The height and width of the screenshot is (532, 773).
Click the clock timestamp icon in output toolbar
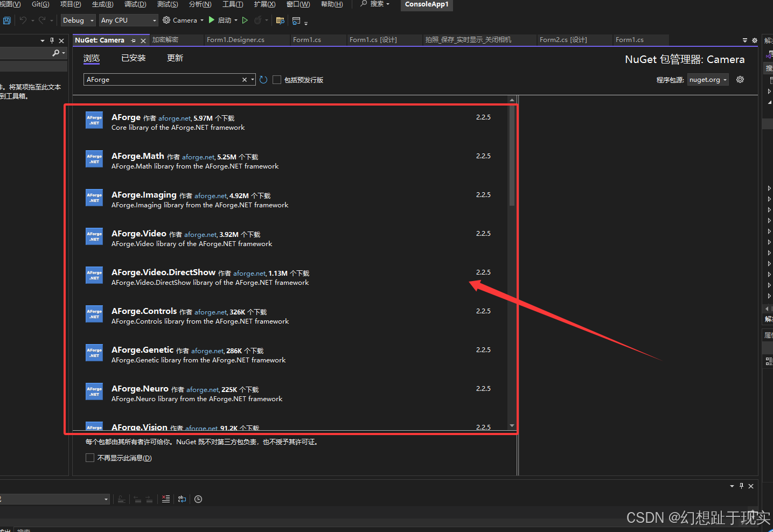[x=198, y=499]
